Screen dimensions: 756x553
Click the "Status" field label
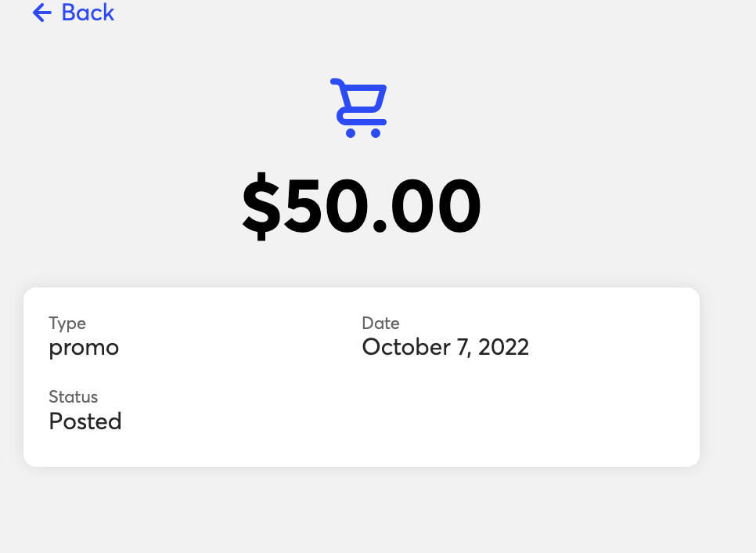tap(74, 396)
